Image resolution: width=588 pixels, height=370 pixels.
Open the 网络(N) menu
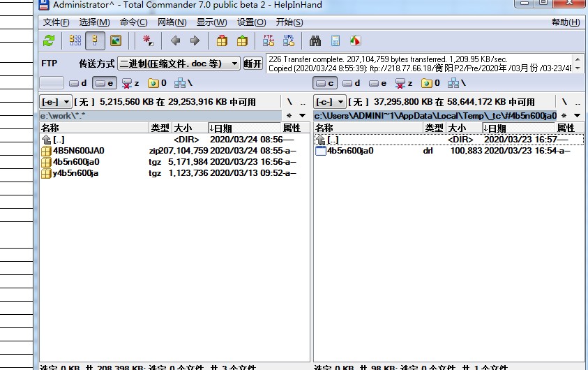point(172,22)
